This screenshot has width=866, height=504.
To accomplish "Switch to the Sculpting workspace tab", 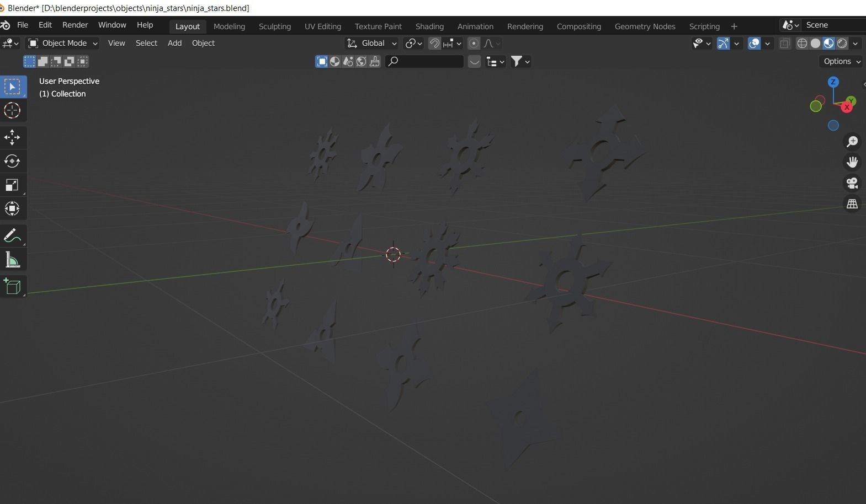I will 275,26.
